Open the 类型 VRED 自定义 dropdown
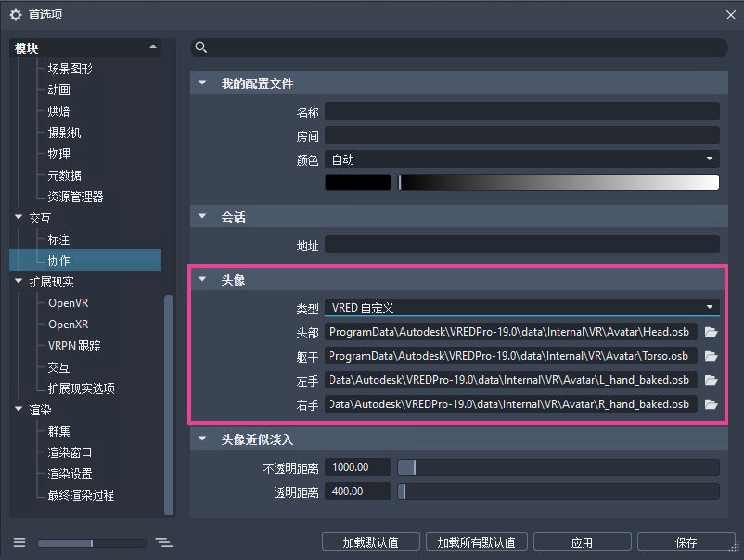The width and height of the screenshot is (744, 560). coord(522,308)
